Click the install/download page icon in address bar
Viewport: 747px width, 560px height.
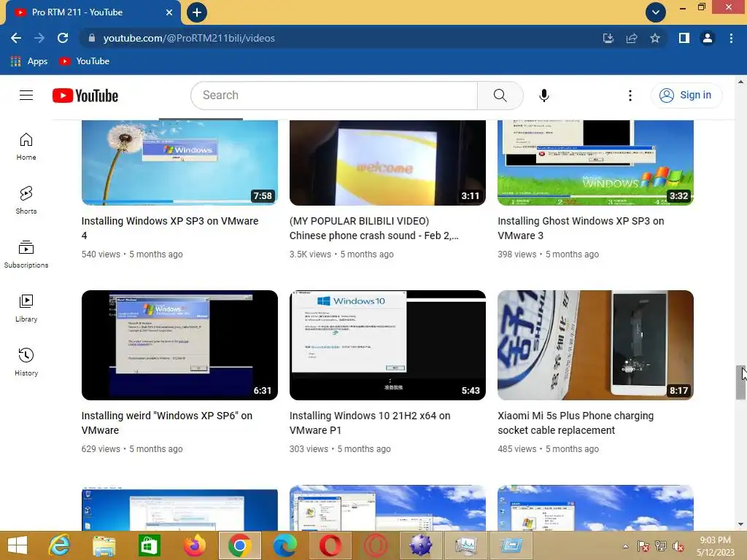[608, 38]
